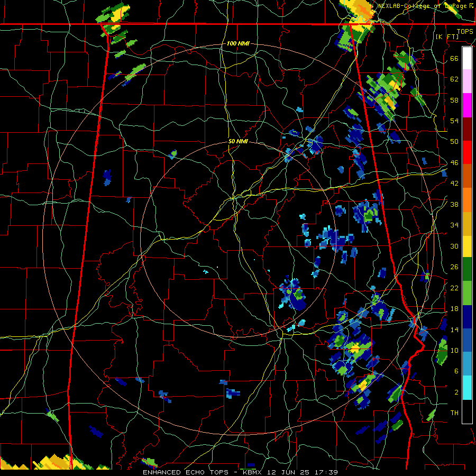This screenshot has height=476, width=476.
Task: Click the gold legend swatch
Action: click(467, 224)
